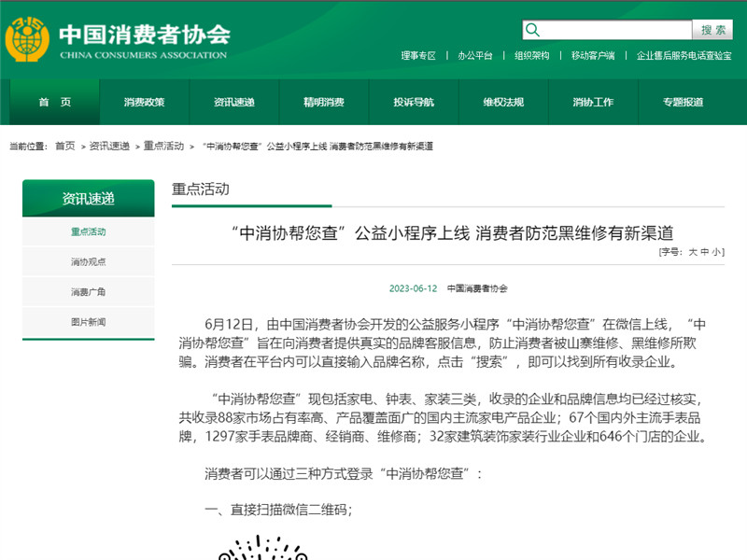This screenshot has height=560, width=747.
Task: Click the 当前位置 label before the breadcrumb
Action: pos(29,147)
